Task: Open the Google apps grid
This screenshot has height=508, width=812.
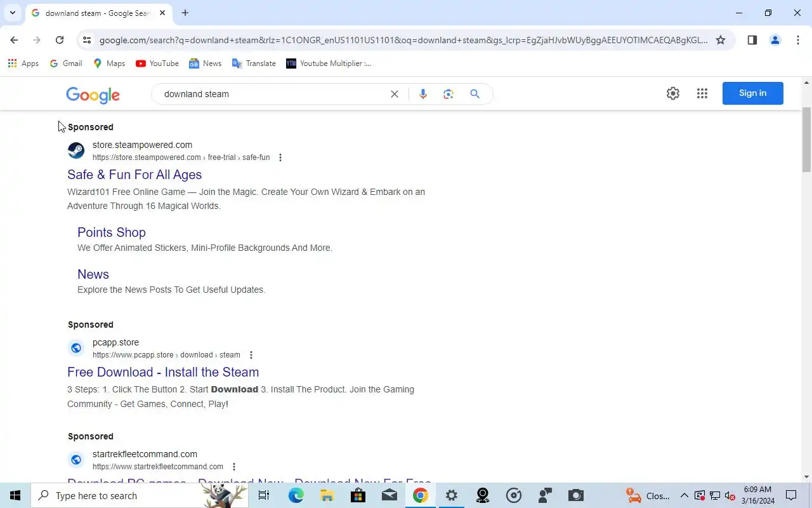Action: tap(702, 93)
